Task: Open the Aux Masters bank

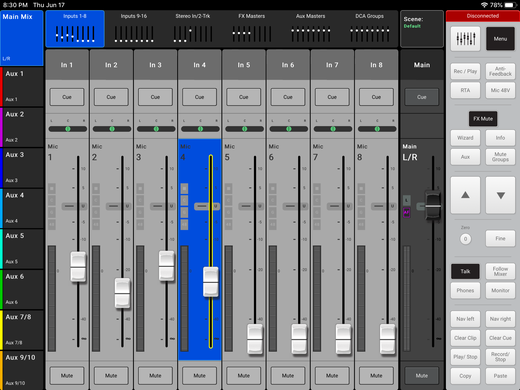Action: click(310, 29)
